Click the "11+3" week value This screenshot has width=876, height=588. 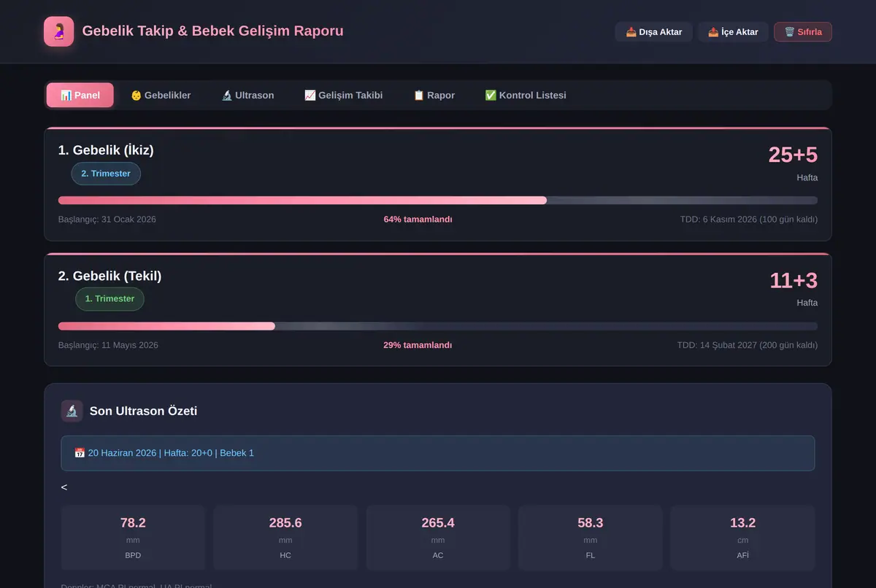(x=794, y=280)
